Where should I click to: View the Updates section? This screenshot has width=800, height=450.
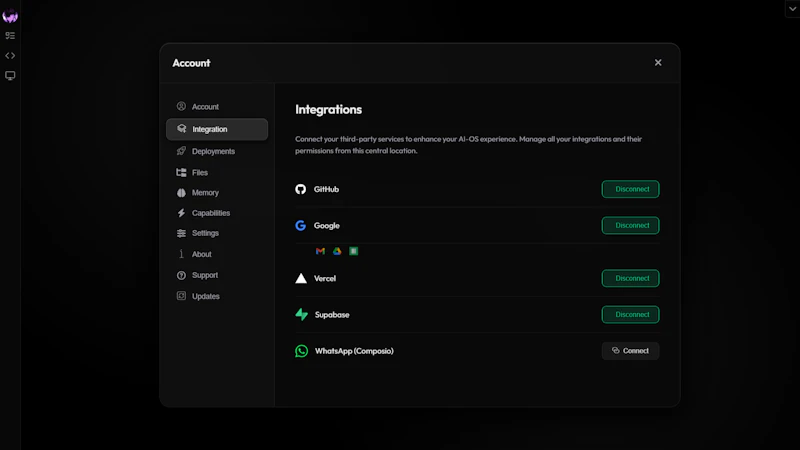tap(217, 296)
